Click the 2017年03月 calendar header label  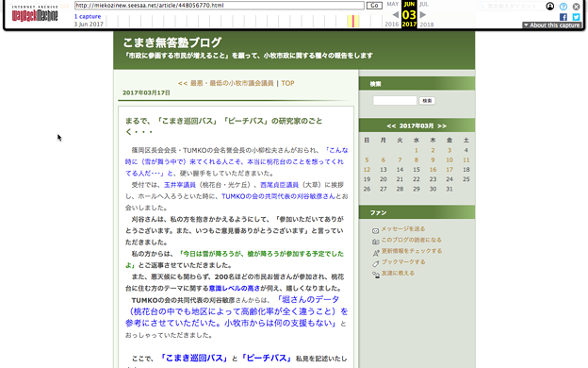[416, 125]
